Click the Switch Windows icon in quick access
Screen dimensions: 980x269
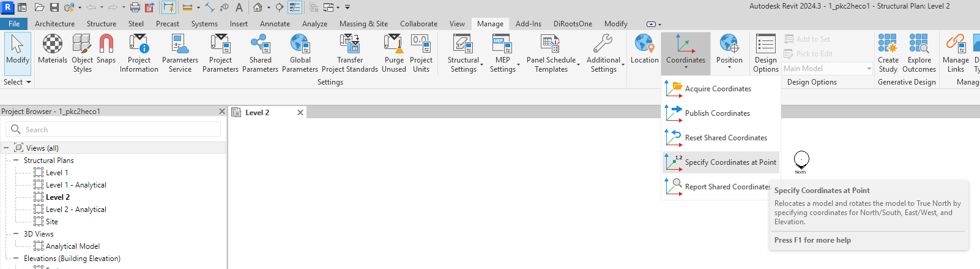coord(329,7)
